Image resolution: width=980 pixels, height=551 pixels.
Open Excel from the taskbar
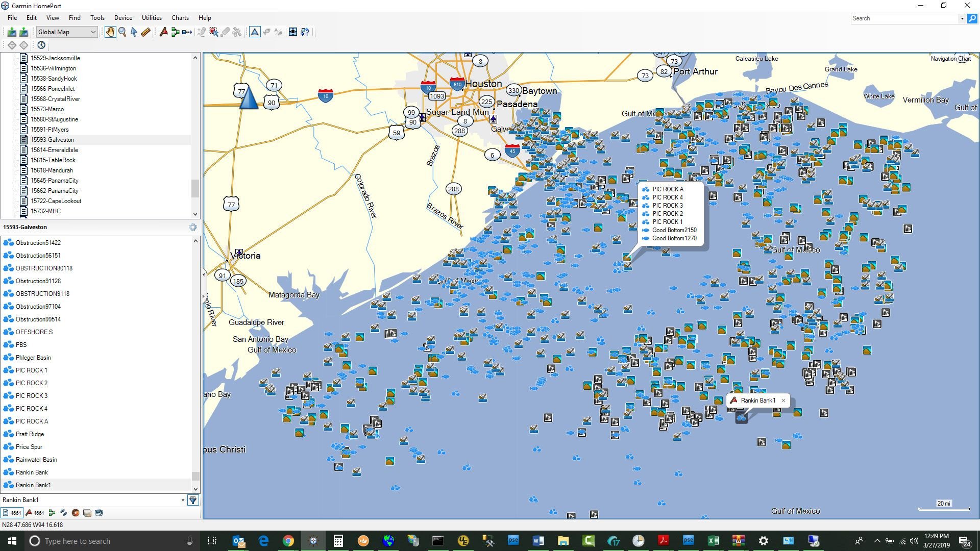click(x=713, y=541)
